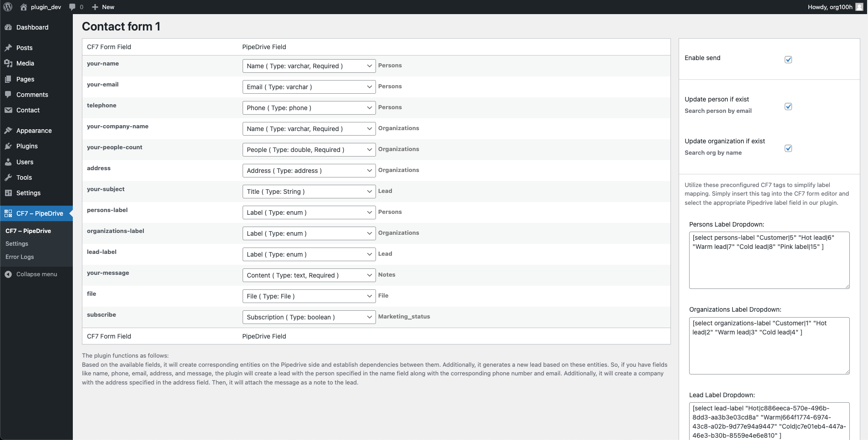Click the Plugins plug icon
The width and height of the screenshot is (868, 440).
pyautogui.click(x=8, y=146)
